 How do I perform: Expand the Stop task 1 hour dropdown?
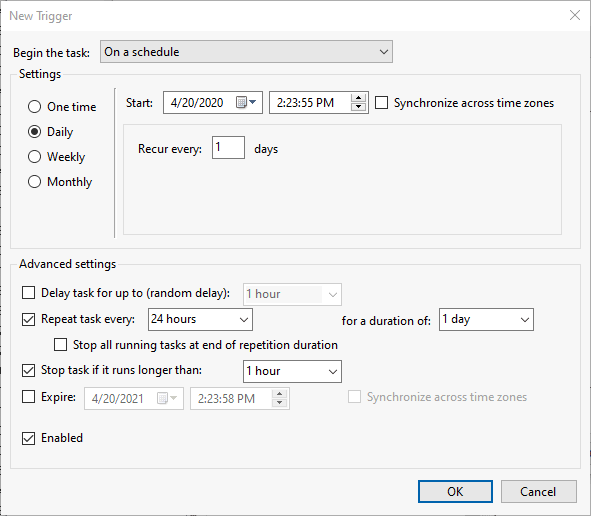coord(292,371)
